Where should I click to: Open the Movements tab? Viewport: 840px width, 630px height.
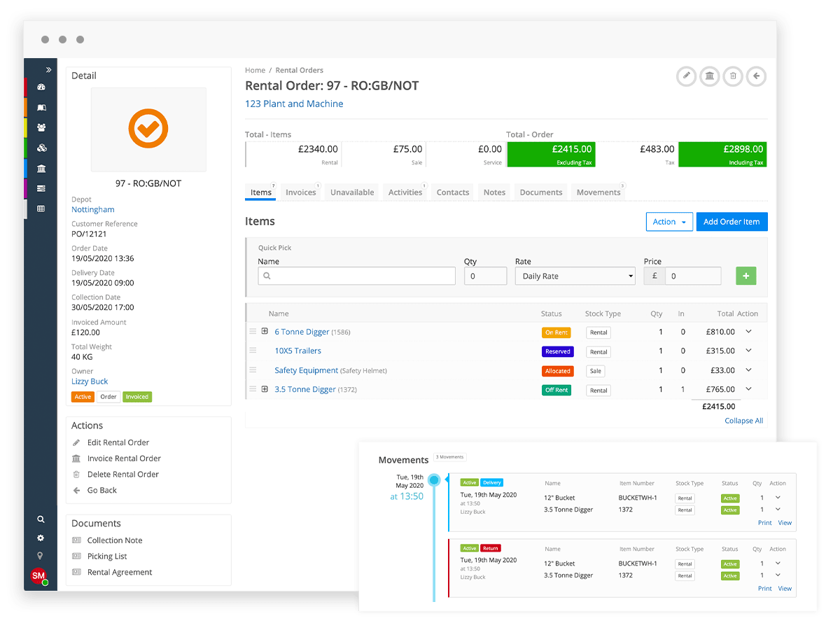[x=598, y=191]
